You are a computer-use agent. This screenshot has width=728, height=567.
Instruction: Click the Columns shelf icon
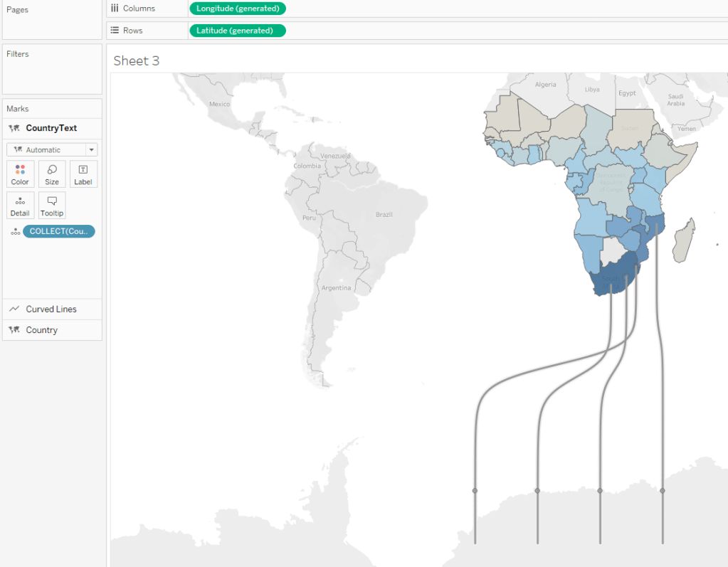tap(115, 9)
